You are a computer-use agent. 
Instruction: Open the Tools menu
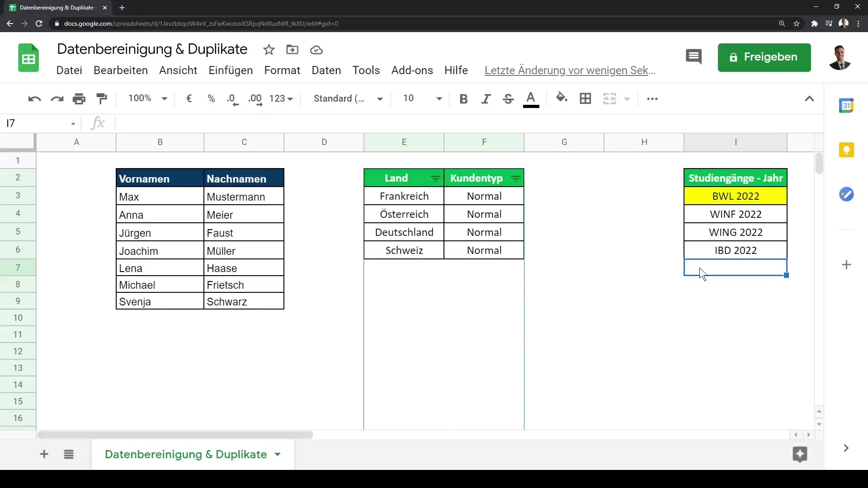pyautogui.click(x=366, y=70)
